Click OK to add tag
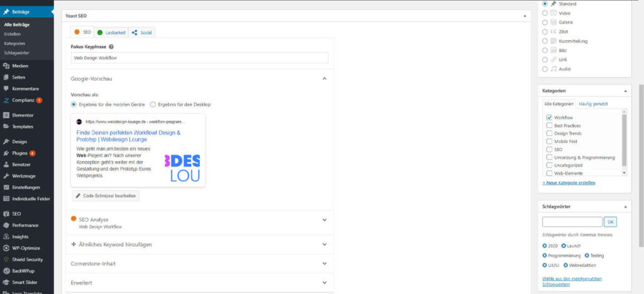Viewport: 644px width, 294px height. [610, 222]
